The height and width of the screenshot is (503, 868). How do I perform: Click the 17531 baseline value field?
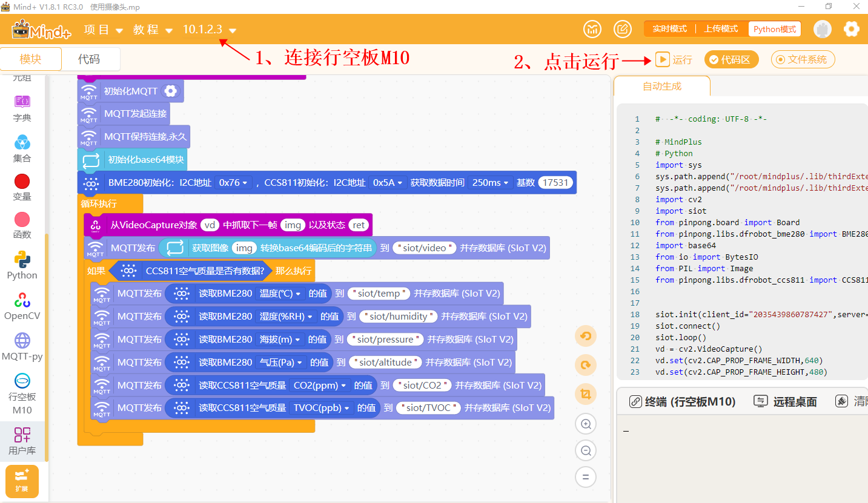pyautogui.click(x=555, y=182)
